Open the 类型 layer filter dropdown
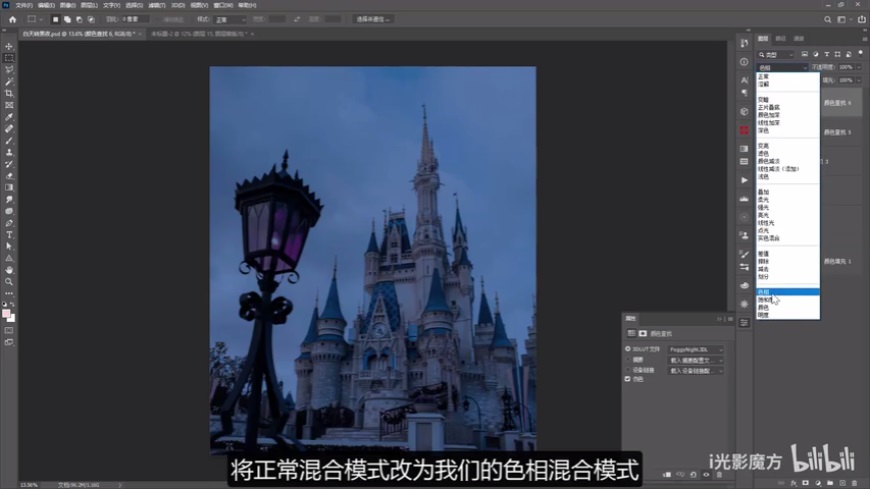 (777, 54)
